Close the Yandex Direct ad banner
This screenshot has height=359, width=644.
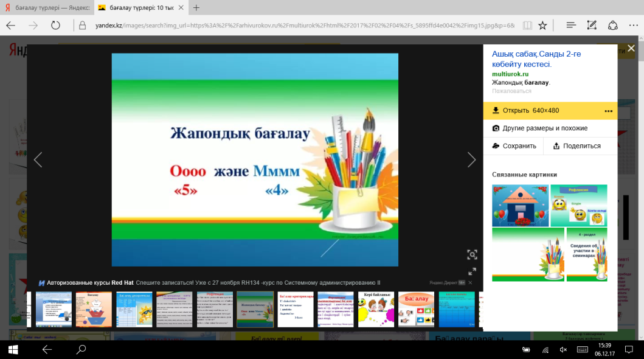(470, 283)
